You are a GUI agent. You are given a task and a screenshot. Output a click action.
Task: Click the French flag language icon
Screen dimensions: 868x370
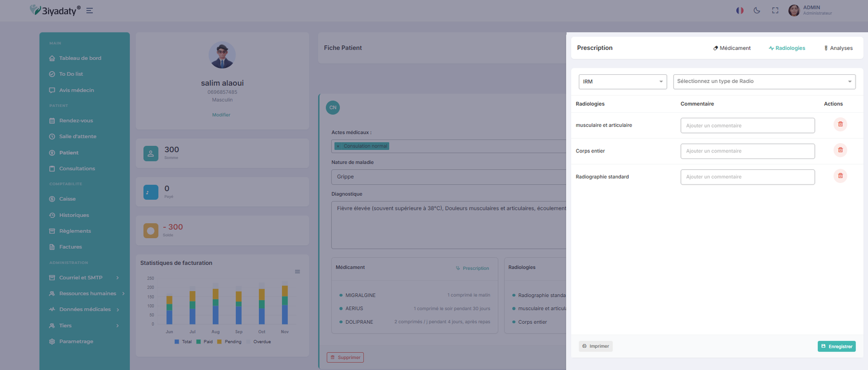[x=739, y=10]
